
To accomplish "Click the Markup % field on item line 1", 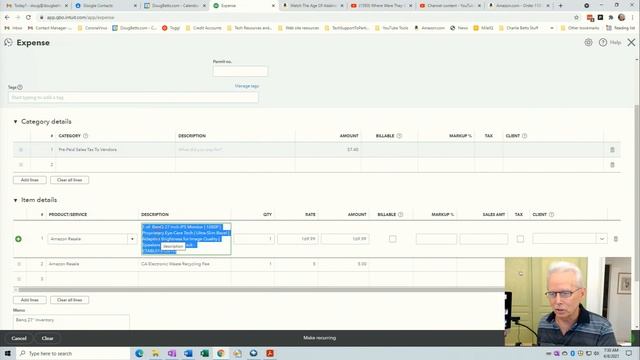I will [436, 239].
